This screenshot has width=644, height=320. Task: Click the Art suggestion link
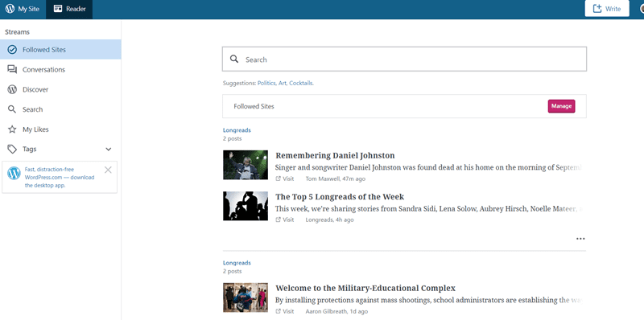coord(283,83)
